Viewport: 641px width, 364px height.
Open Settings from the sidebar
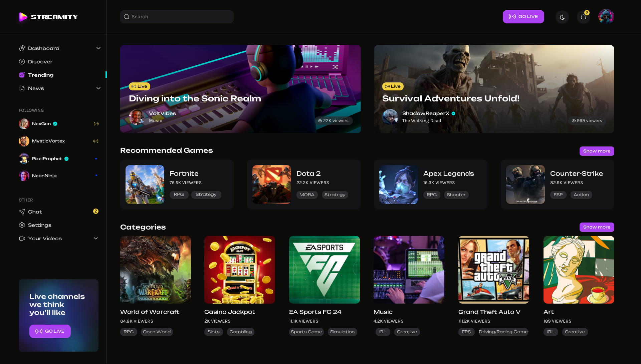40,225
